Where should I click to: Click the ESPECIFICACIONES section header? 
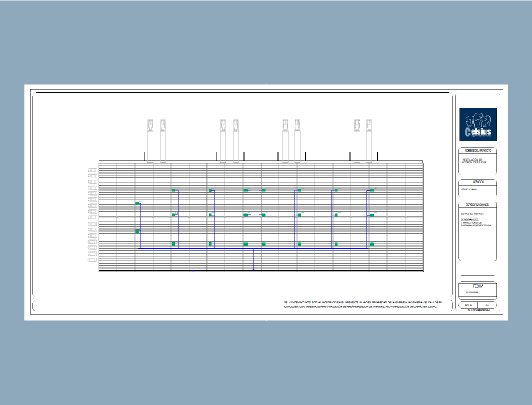477,205
